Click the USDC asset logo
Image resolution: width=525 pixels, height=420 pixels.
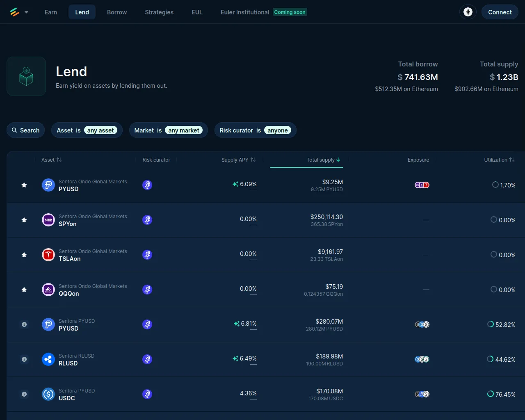click(x=48, y=395)
